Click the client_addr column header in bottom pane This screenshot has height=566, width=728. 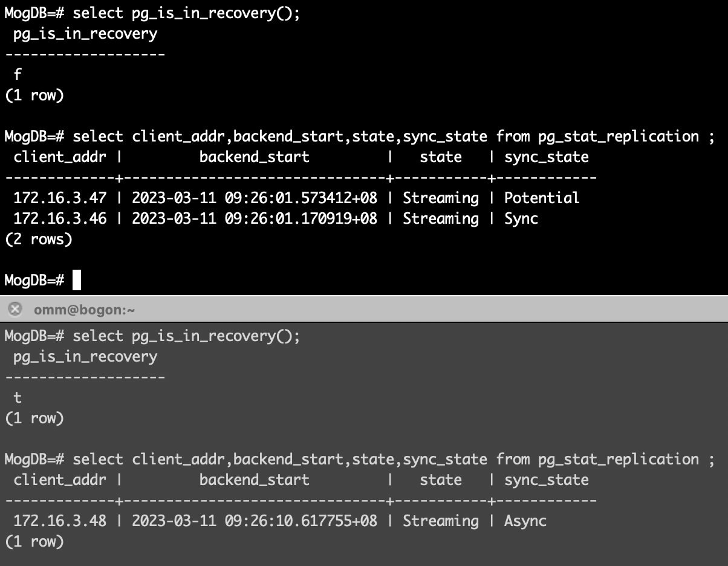[60, 480]
